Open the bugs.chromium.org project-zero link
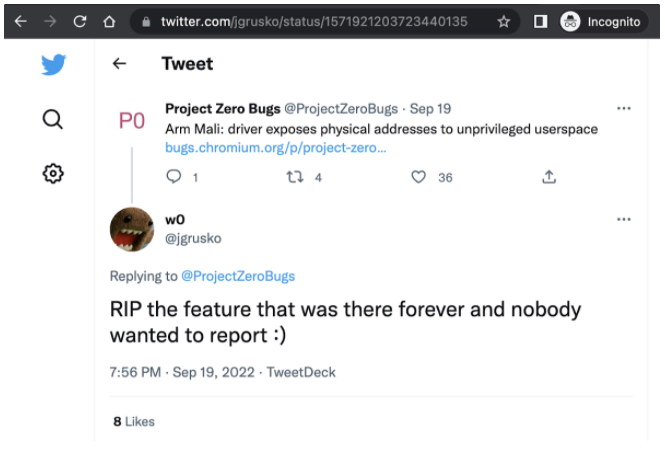The width and height of the screenshot is (665, 449). pyautogui.click(x=275, y=148)
